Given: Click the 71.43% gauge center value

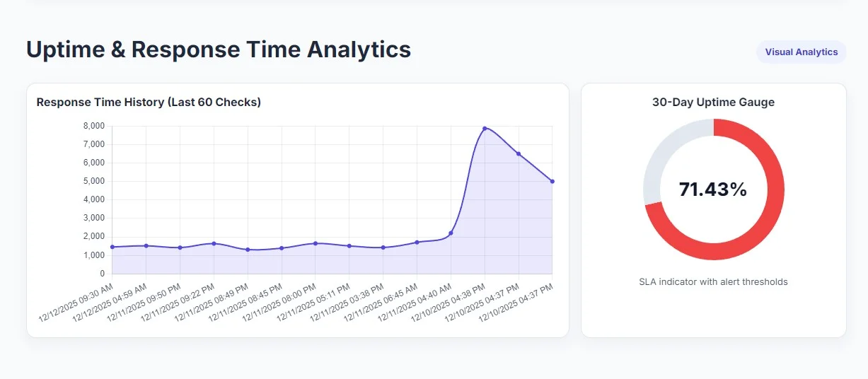Looking at the screenshot, I should [x=713, y=189].
